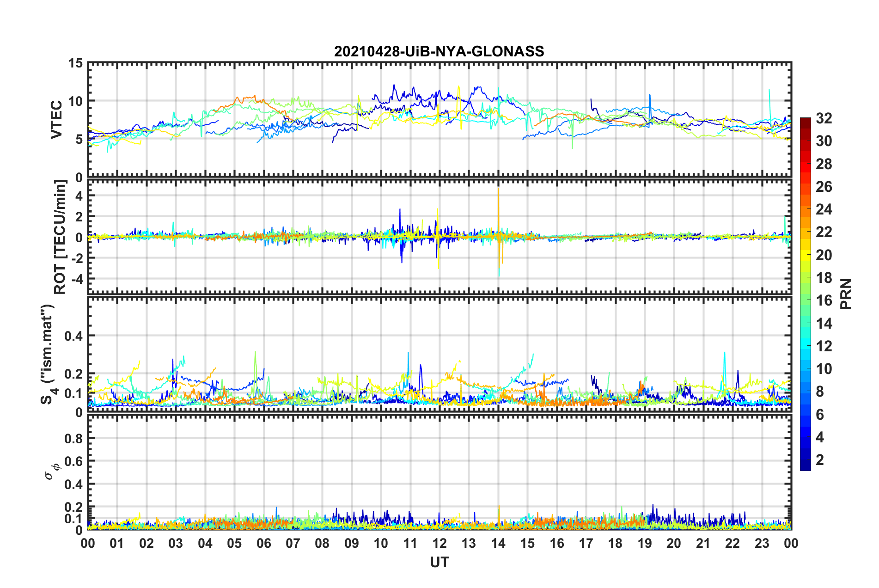Screen dimensions: 879x588
Task: Click the PRN colorbar gradient
Action: click(806, 294)
